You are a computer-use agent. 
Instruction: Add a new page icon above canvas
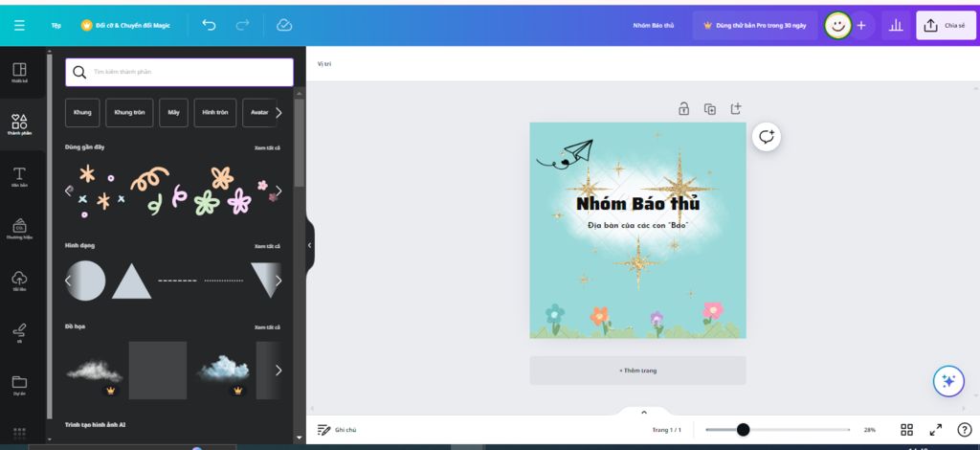[736, 109]
